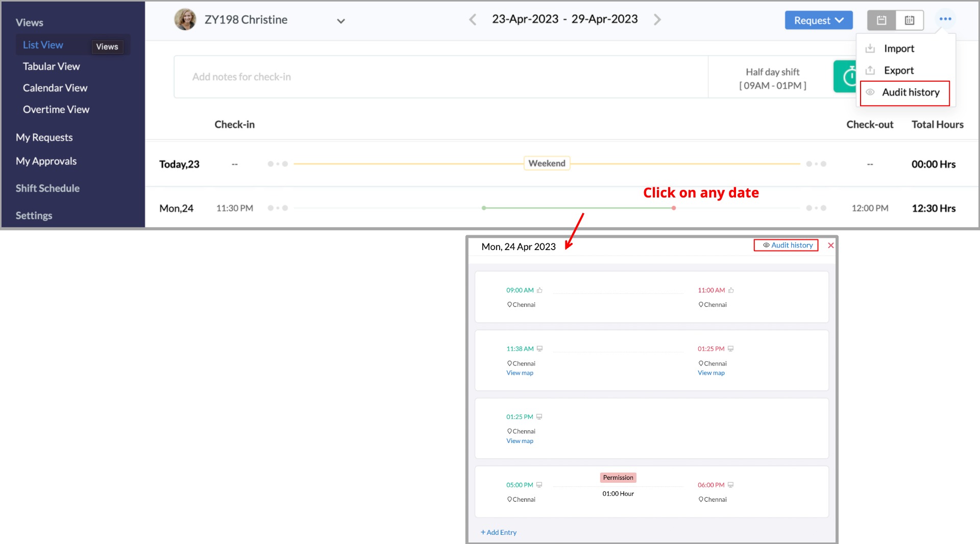Click the 05:00 PM check-in entry

point(520,485)
